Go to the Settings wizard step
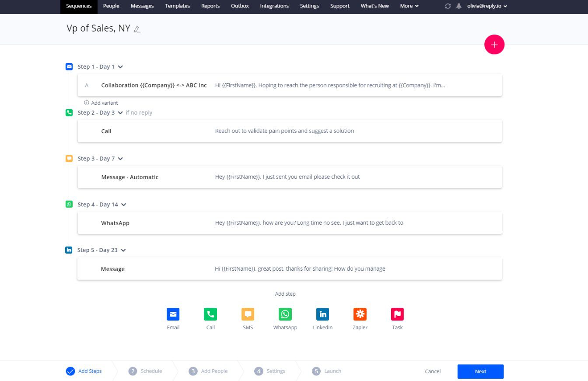Viewport: 588px width, 381px height. click(270, 371)
